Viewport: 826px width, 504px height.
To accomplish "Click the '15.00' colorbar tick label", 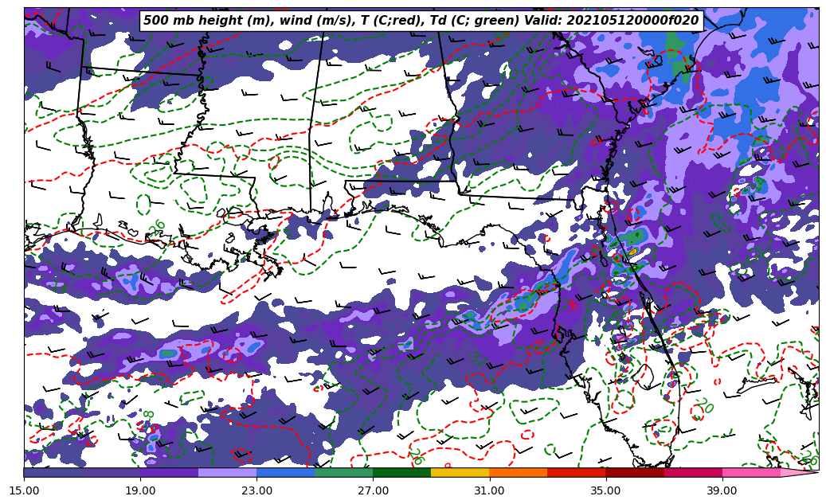I will coord(24,490).
